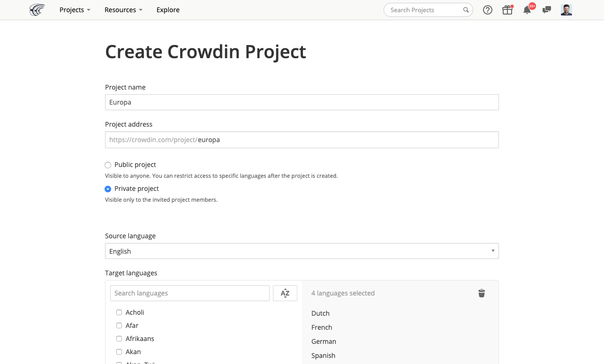This screenshot has width=604, height=364.
Task: Click the '4 languages selected' text
Action: coord(343,293)
